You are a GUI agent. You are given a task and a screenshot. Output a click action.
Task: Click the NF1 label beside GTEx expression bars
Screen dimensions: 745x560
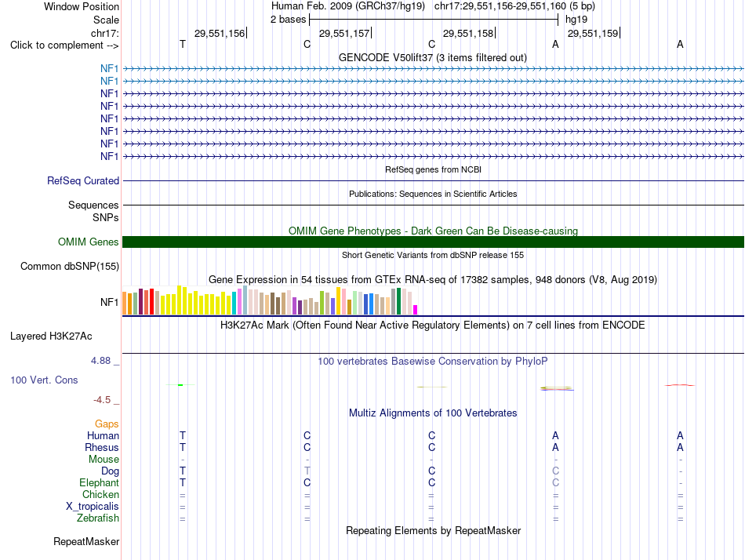click(109, 302)
